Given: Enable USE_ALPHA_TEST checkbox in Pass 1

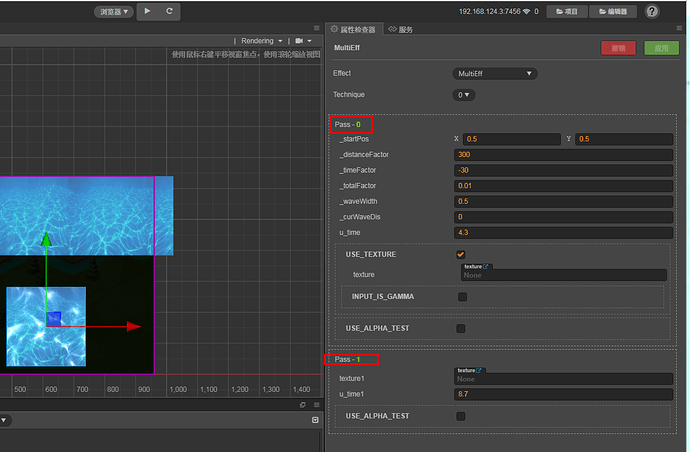Looking at the screenshot, I should point(461,416).
